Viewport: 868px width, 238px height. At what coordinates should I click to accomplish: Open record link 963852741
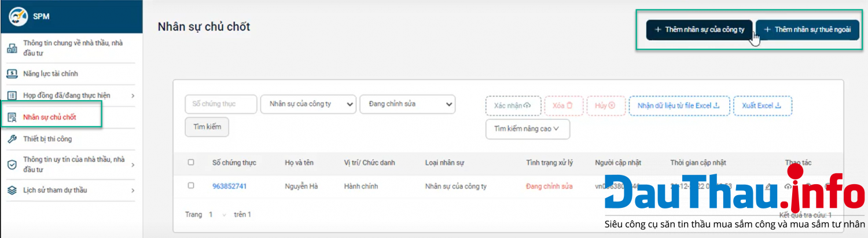tap(229, 186)
